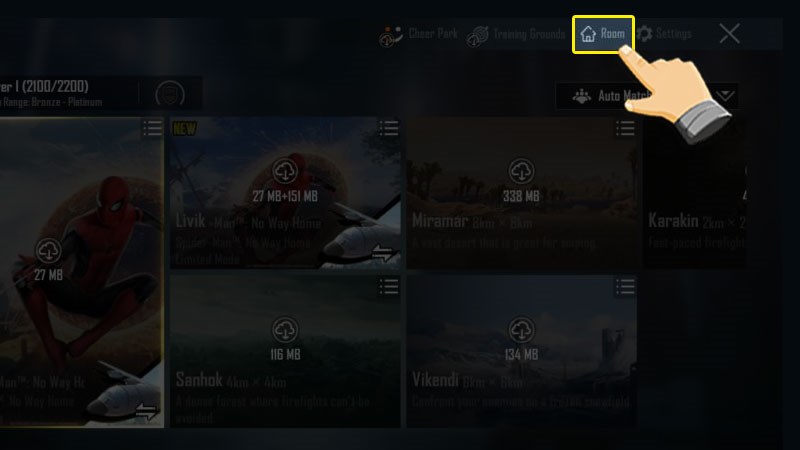Open the list menu on Vikendi card

pyautogui.click(x=625, y=287)
